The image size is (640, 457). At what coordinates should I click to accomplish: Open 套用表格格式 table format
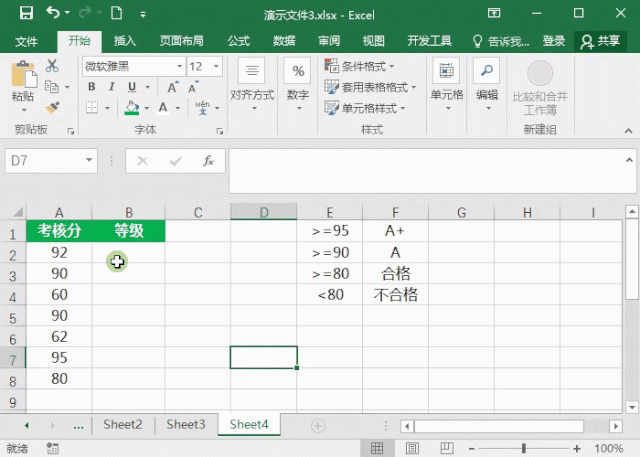(x=370, y=87)
